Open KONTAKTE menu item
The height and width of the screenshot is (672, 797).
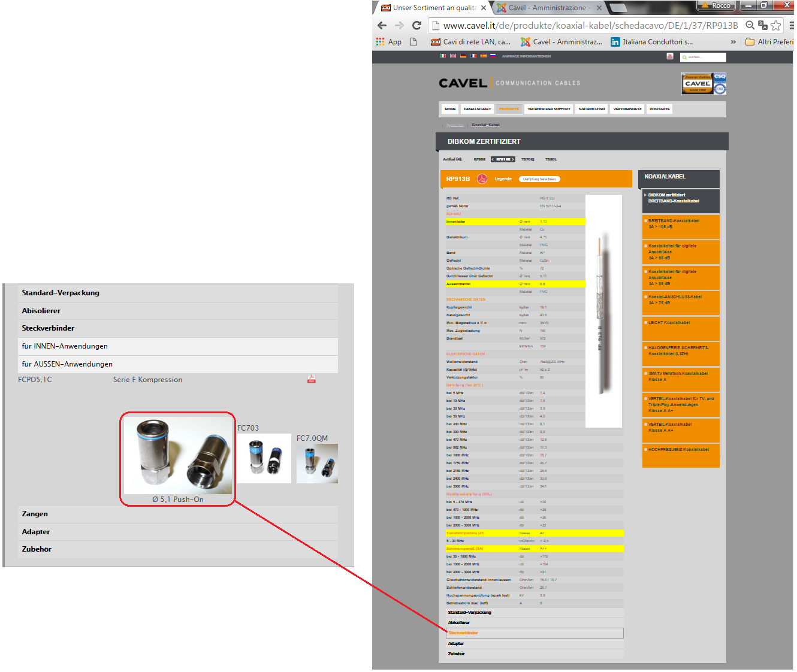click(660, 109)
